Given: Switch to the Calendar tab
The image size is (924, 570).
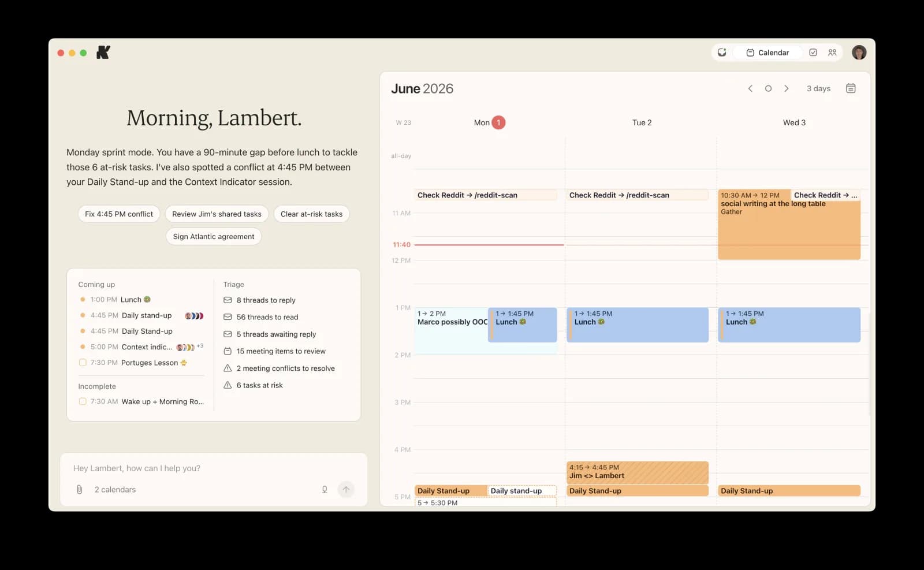Looking at the screenshot, I should (x=767, y=53).
